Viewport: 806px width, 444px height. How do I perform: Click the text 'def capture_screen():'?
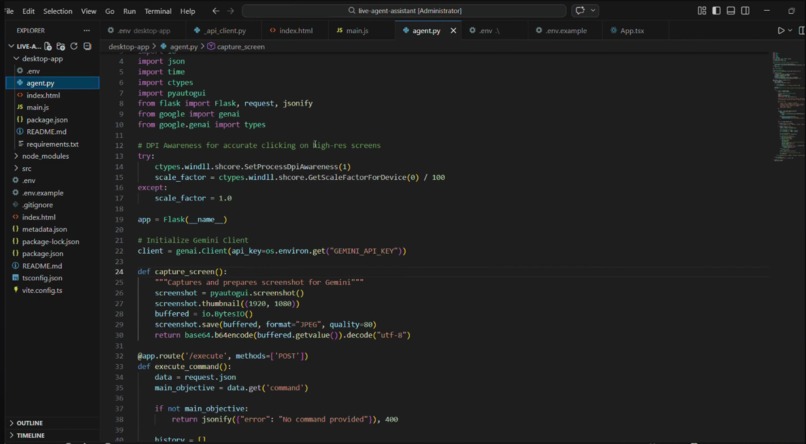tap(182, 272)
